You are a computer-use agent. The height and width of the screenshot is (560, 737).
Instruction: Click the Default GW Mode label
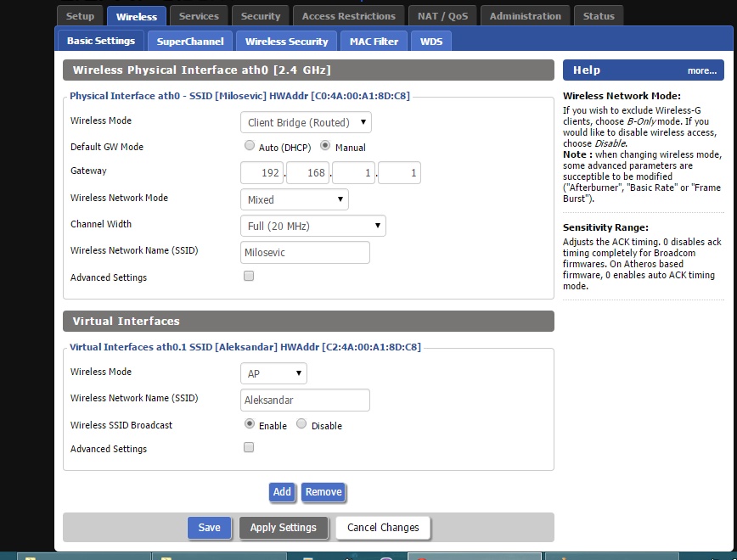[x=107, y=147]
